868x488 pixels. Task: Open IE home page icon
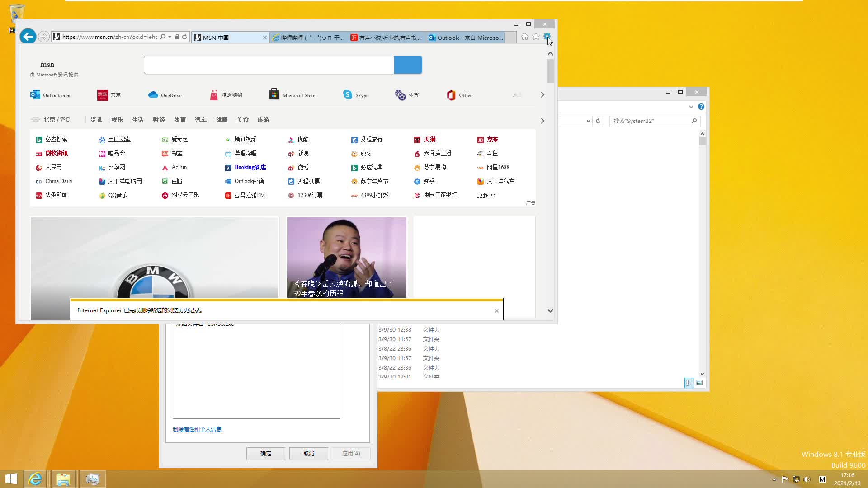tap(524, 37)
